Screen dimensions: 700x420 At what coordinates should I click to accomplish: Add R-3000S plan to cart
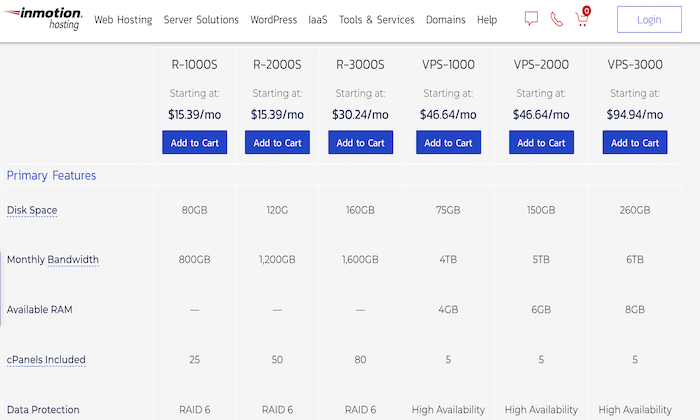point(360,142)
